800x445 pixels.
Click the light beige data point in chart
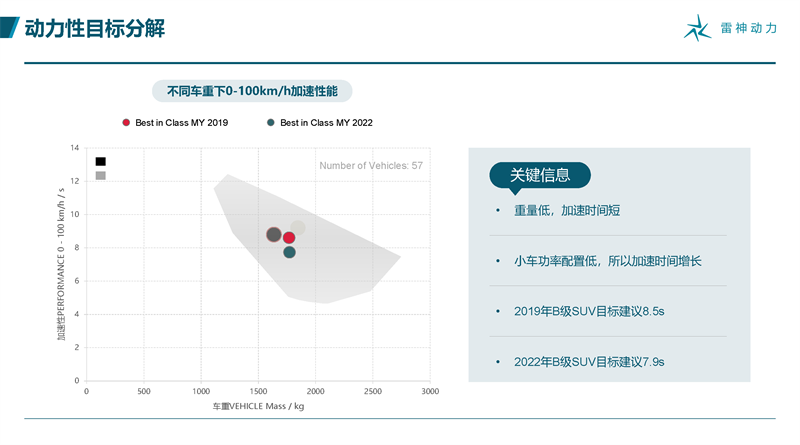coord(298,228)
